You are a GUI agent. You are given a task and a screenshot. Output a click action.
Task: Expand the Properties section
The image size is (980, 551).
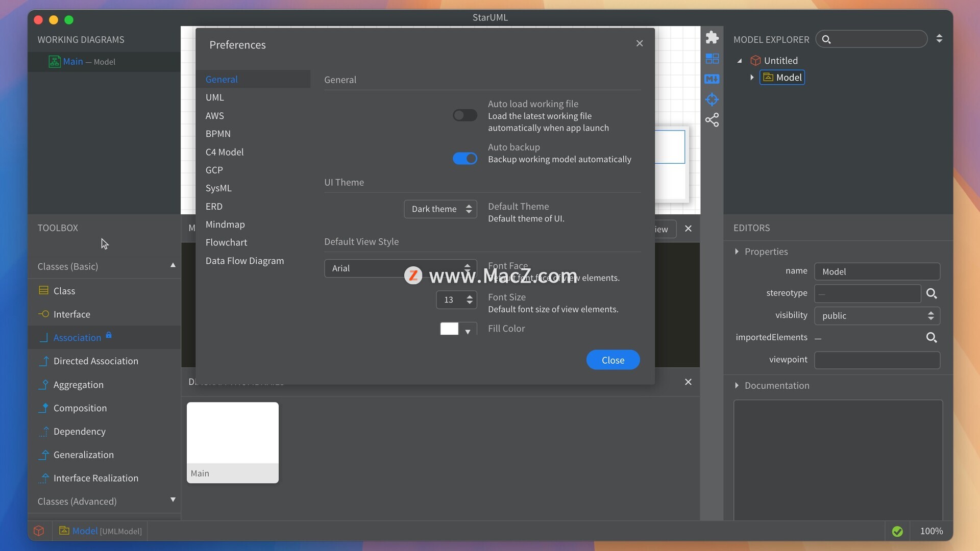737,252
